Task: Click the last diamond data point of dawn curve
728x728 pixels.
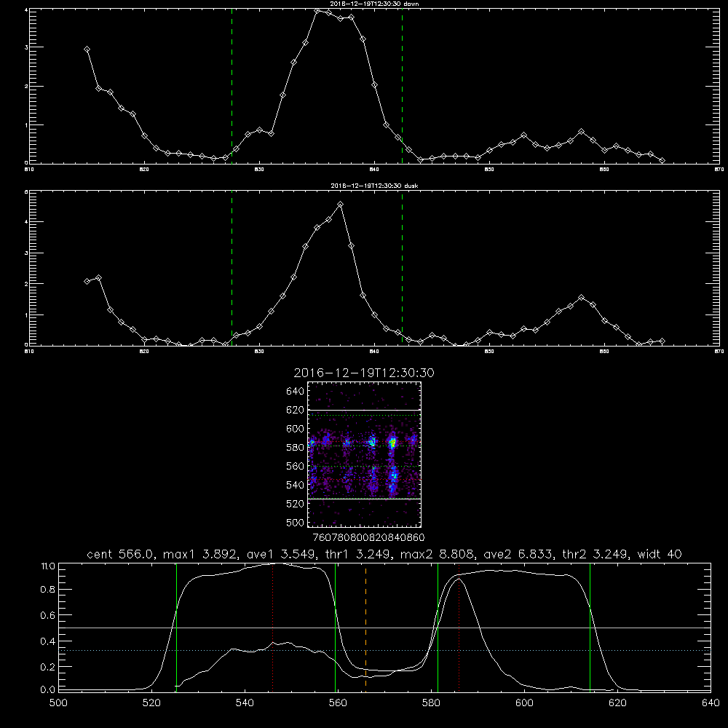Action: tap(662, 161)
